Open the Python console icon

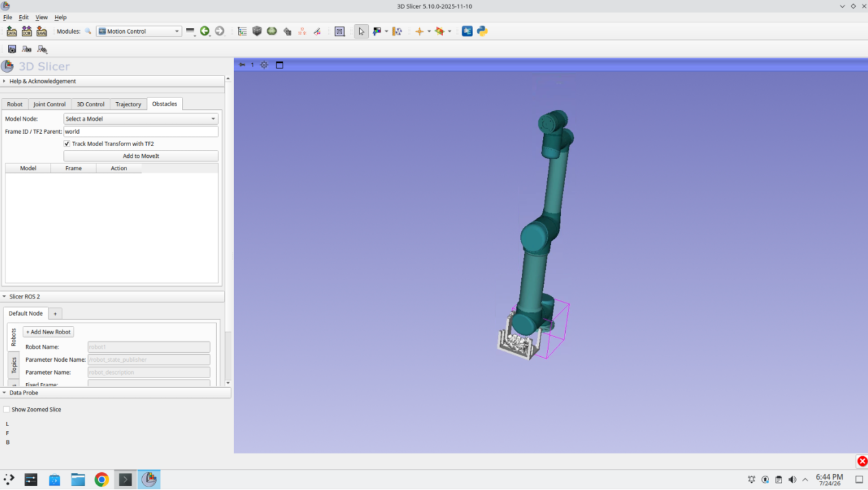[483, 32]
